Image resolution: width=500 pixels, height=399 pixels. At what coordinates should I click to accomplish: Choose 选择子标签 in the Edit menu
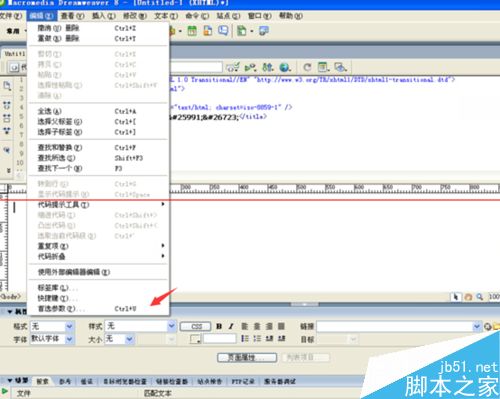pos(98,132)
